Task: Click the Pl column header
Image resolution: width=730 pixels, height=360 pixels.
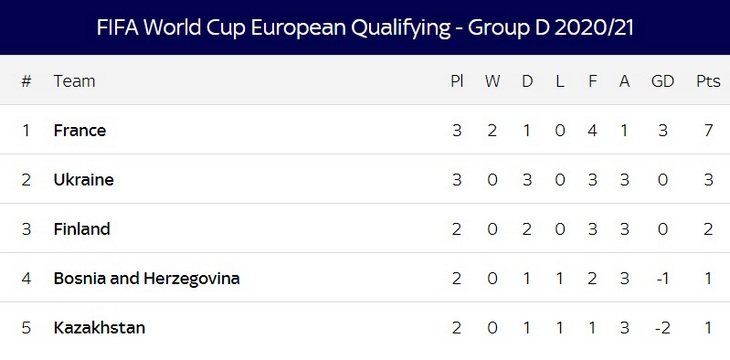Action: tap(457, 81)
